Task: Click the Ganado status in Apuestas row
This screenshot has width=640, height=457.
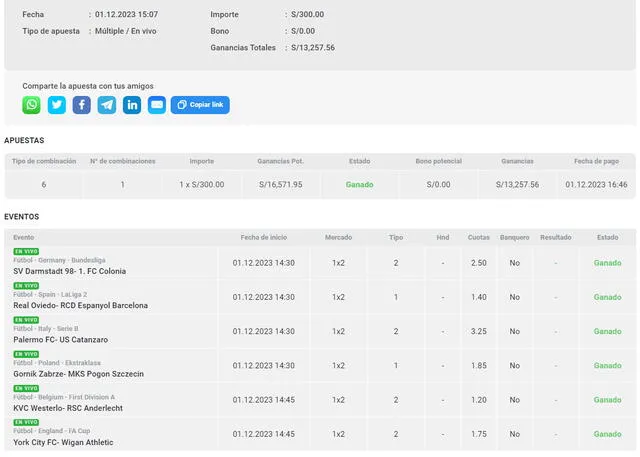Action: coord(360,184)
